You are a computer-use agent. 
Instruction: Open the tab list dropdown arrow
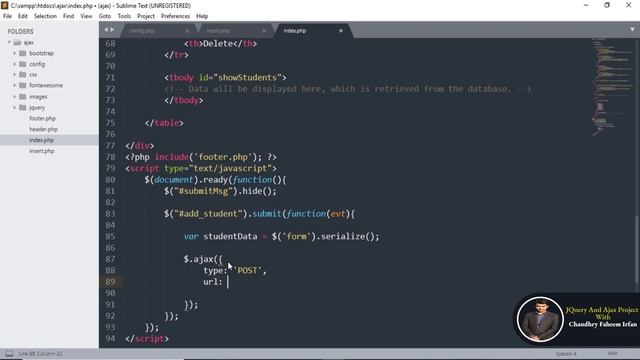[x=632, y=29]
